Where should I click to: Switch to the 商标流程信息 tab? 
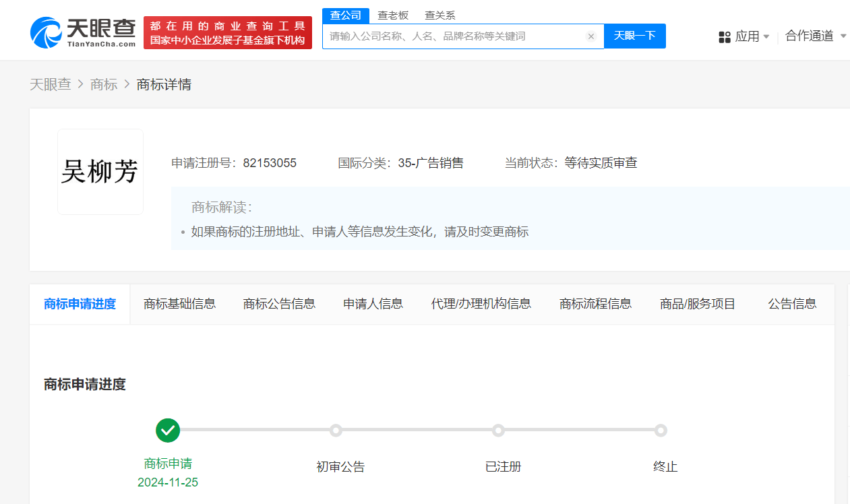(596, 304)
